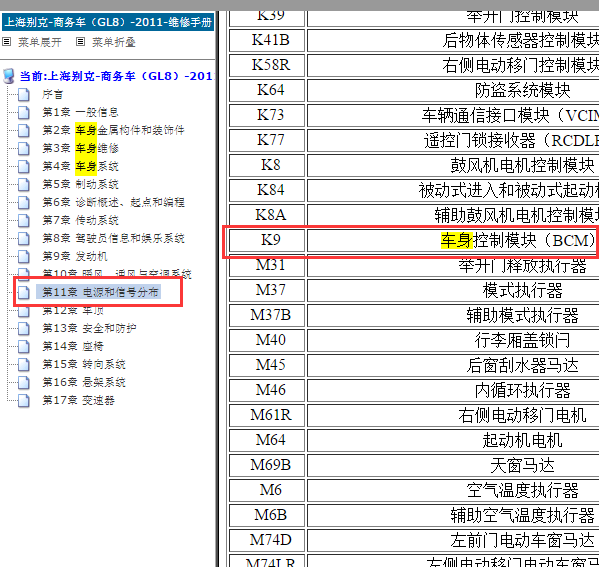Open the 菜单折叠 link
Viewport: 599px width, 567px height.
(x=114, y=42)
